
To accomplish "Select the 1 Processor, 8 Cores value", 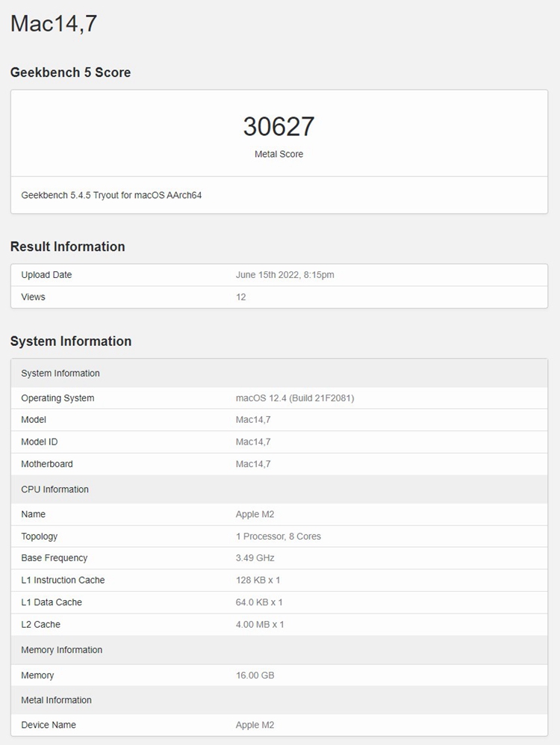I will pos(278,537).
